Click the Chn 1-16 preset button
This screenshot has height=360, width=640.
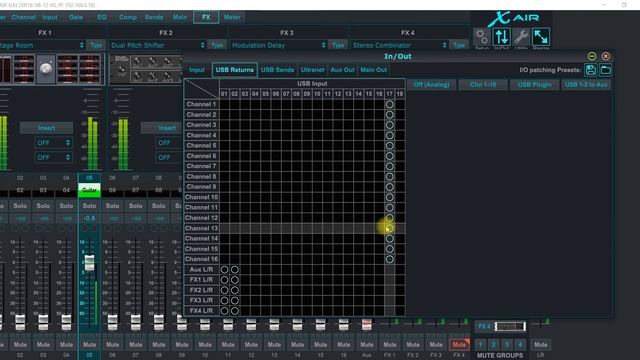[x=483, y=84]
